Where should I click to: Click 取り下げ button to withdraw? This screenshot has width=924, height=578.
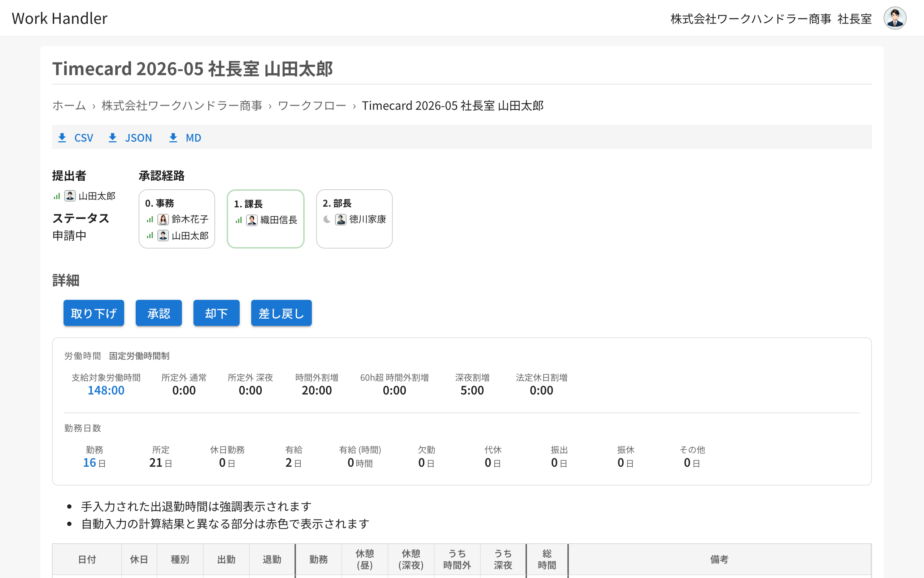(x=93, y=313)
